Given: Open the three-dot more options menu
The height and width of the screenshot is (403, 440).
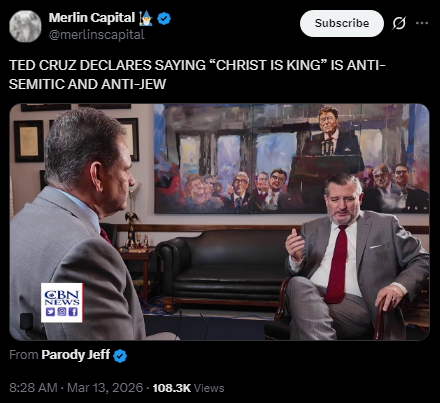Looking at the screenshot, I should [422, 23].
